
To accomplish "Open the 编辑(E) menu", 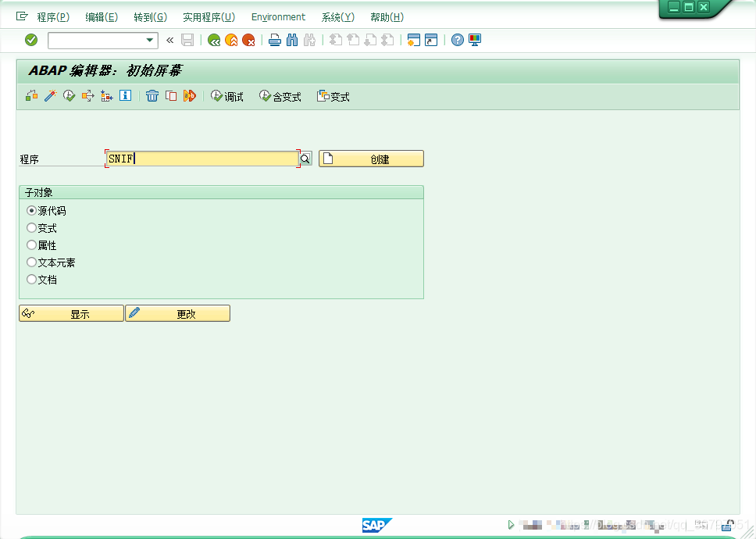I will click(102, 17).
